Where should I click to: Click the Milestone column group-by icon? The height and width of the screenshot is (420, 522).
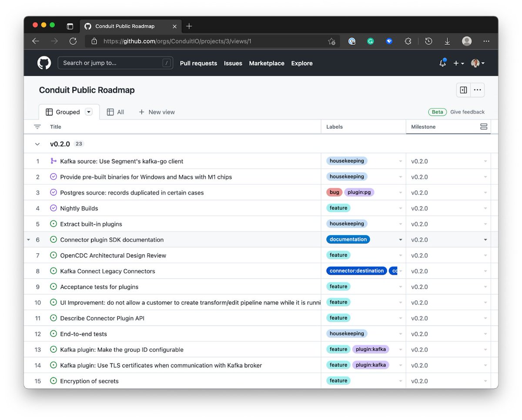(x=484, y=127)
